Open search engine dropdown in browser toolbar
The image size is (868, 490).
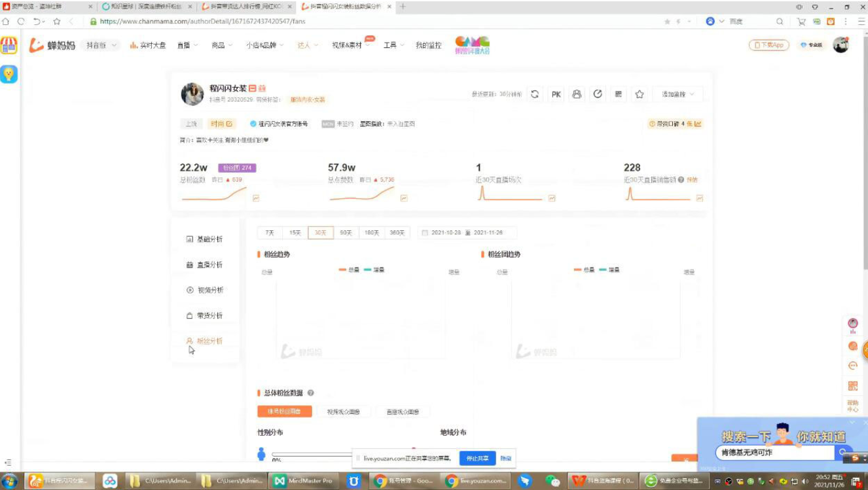pos(722,22)
